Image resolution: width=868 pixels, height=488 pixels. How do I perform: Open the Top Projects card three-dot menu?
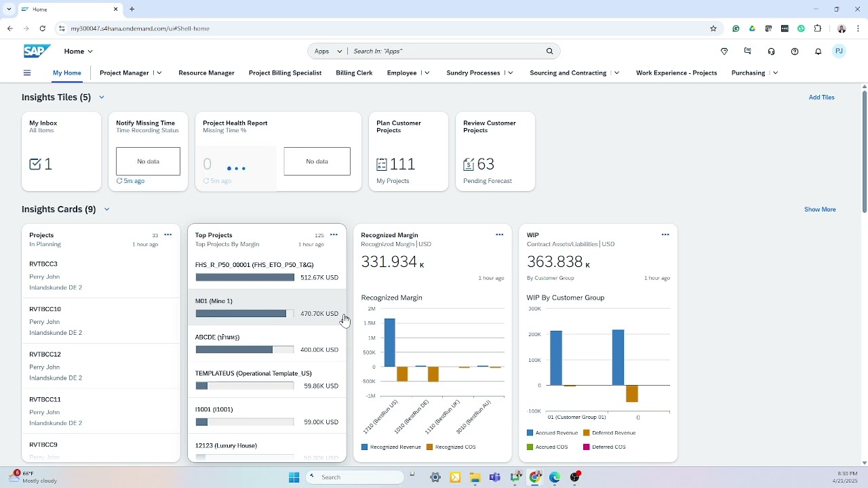334,235
